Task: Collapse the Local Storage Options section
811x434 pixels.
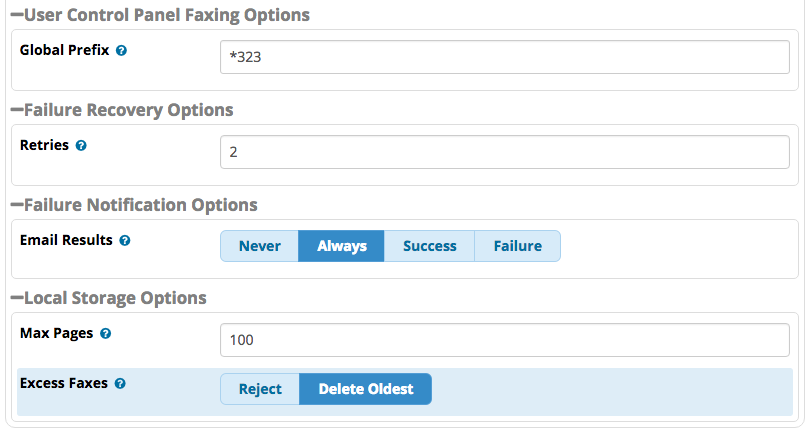Action: (17, 298)
